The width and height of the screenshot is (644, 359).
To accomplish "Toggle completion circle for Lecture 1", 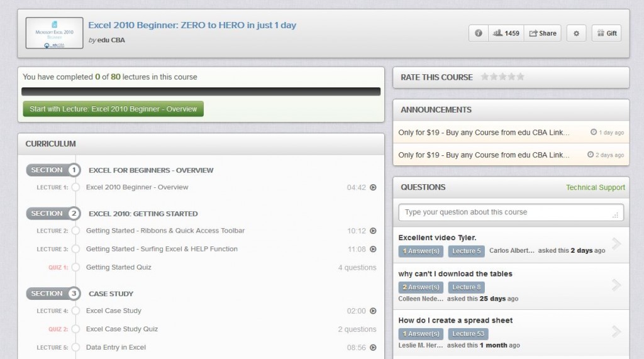I will click(75, 187).
